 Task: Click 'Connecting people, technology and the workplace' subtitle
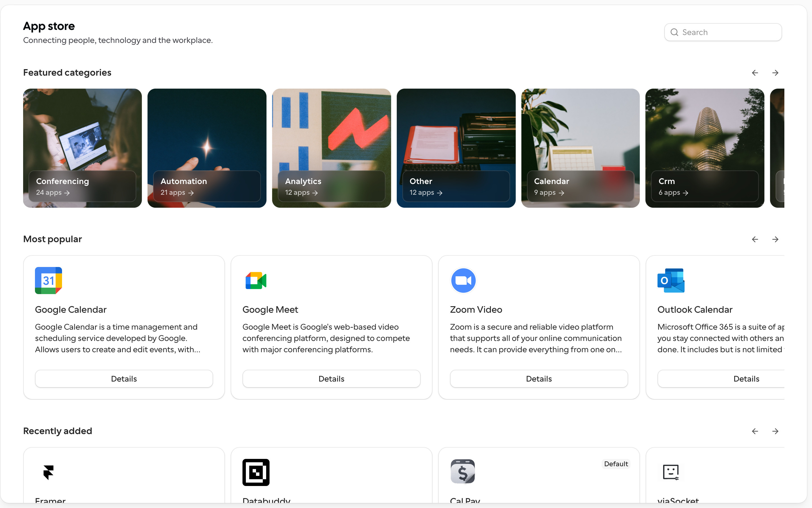tap(118, 40)
